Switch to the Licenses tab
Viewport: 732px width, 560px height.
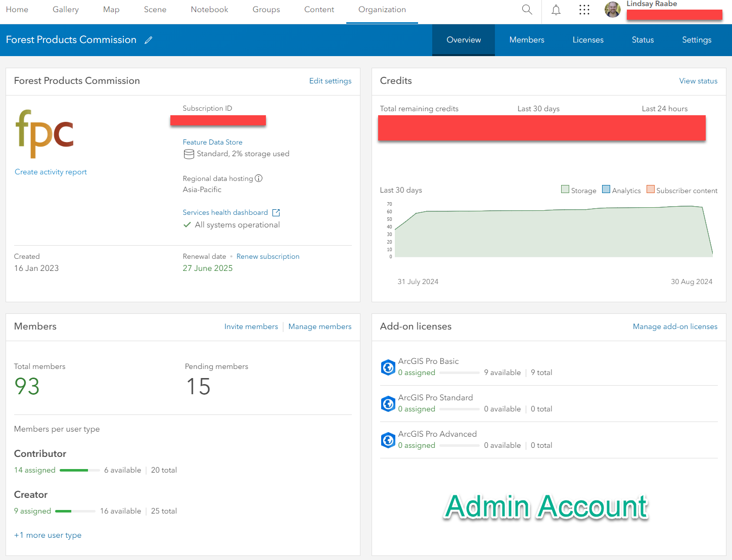tap(588, 40)
